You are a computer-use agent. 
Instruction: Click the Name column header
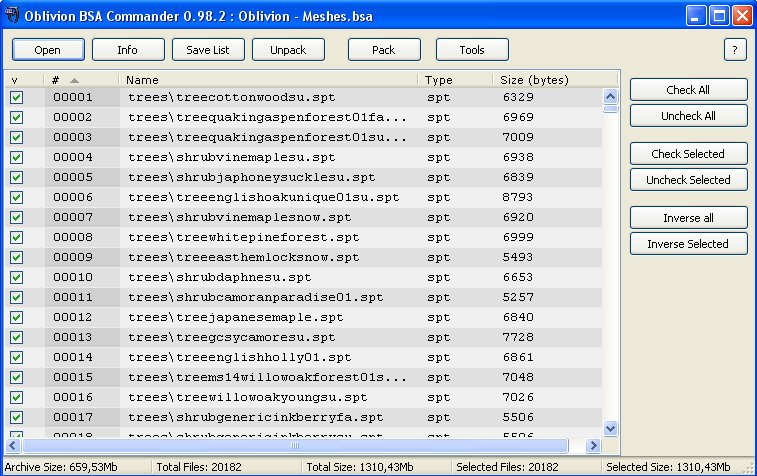click(x=268, y=80)
